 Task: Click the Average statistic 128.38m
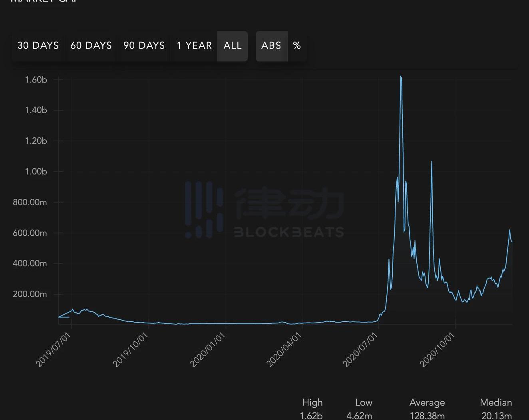point(427,416)
